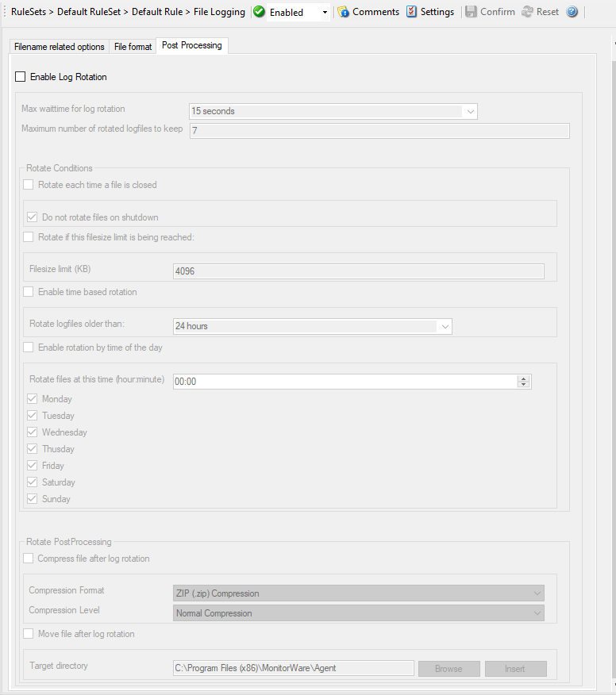
Task: Click the toolbar drag grip handle
Action: coord(4,12)
